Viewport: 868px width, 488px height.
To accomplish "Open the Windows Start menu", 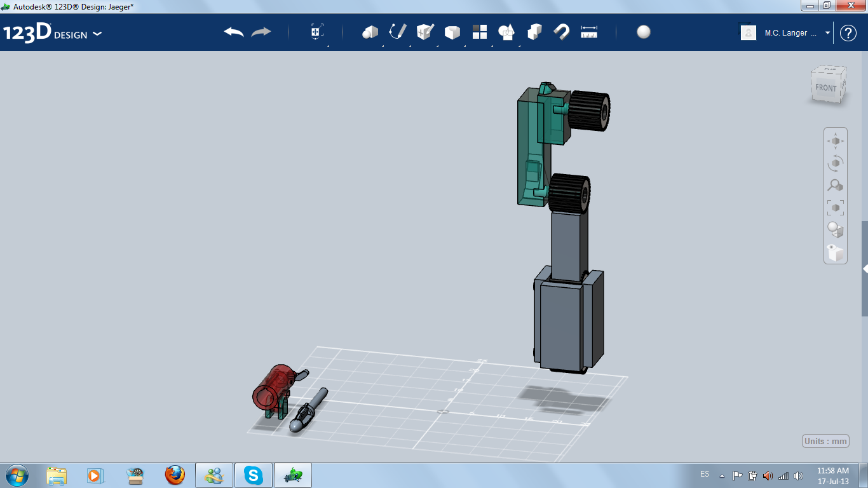I will click(x=17, y=475).
